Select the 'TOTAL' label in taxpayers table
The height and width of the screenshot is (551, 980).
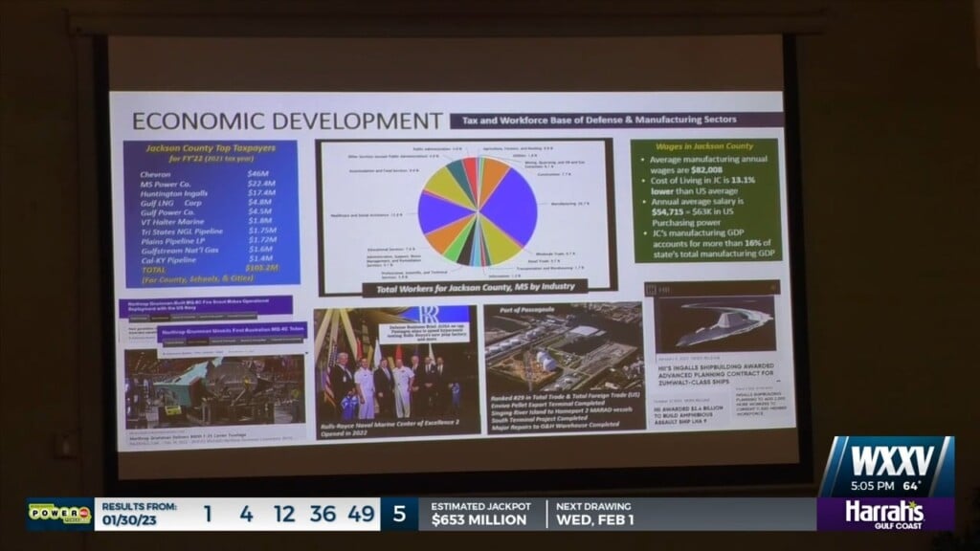pyautogui.click(x=154, y=270)
